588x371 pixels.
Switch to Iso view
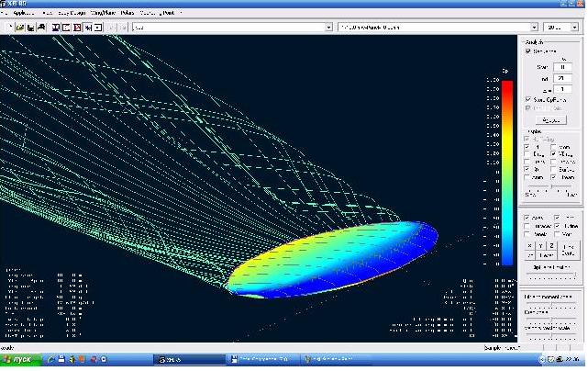pos(531,256)
